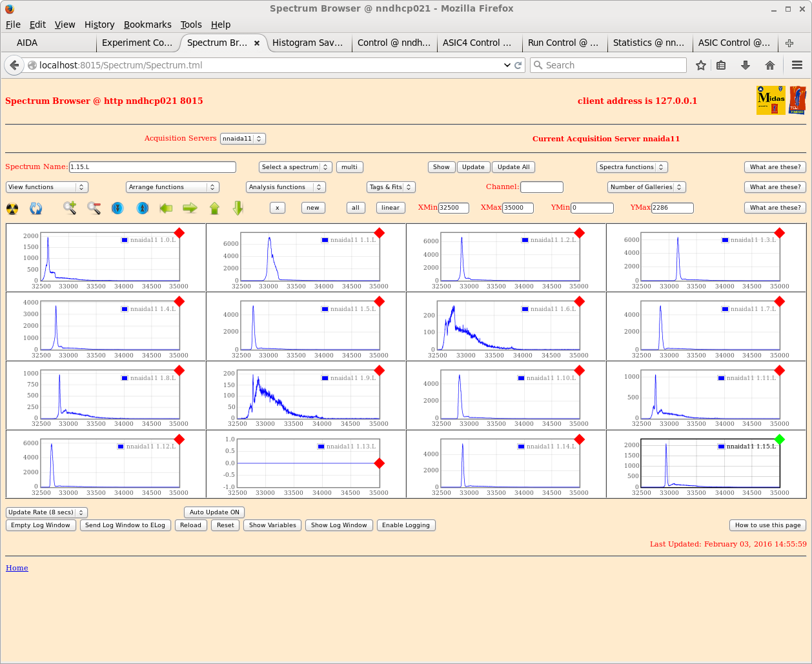The width and height of the screenshot is (812, 664).
Task: Click the Firefox back button
Action: coord(14,65)
